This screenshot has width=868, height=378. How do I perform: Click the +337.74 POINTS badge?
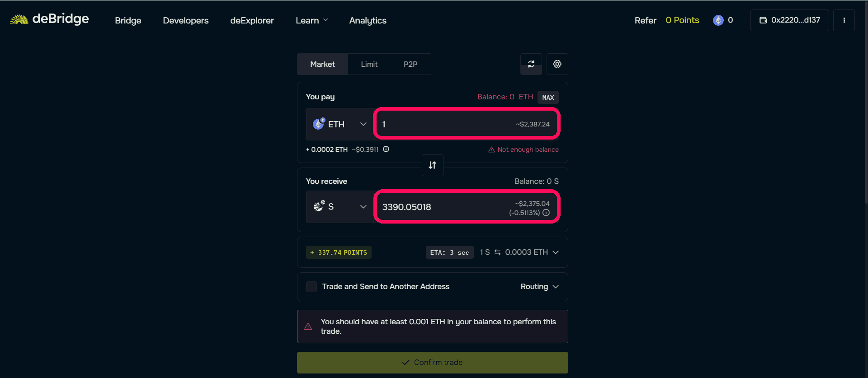click(339, 252)
